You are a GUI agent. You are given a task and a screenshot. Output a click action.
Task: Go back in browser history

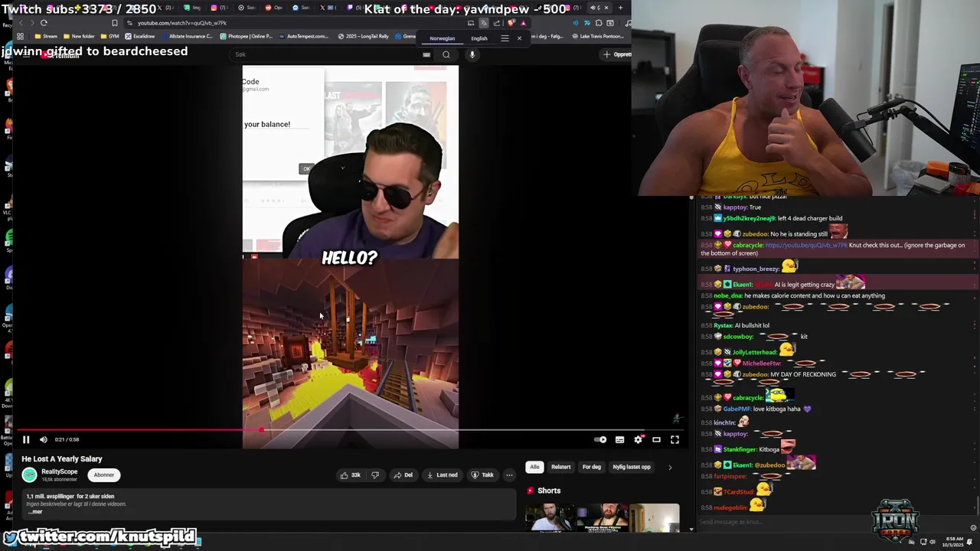[21, 23]
